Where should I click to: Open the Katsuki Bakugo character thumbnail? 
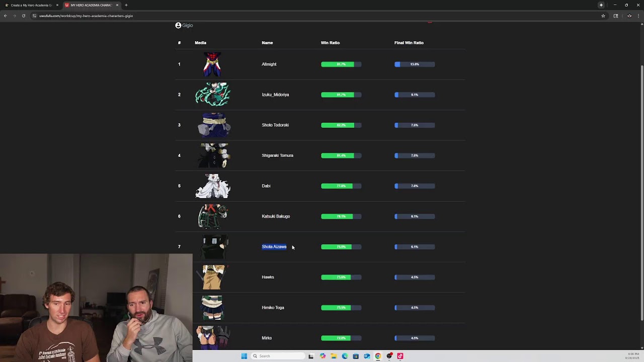point(213,216)
